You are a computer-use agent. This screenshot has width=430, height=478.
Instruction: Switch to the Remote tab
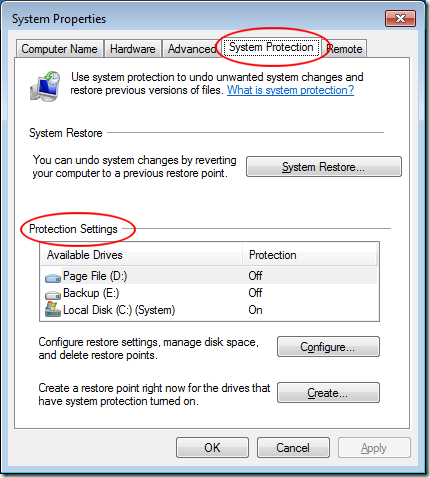345,49
